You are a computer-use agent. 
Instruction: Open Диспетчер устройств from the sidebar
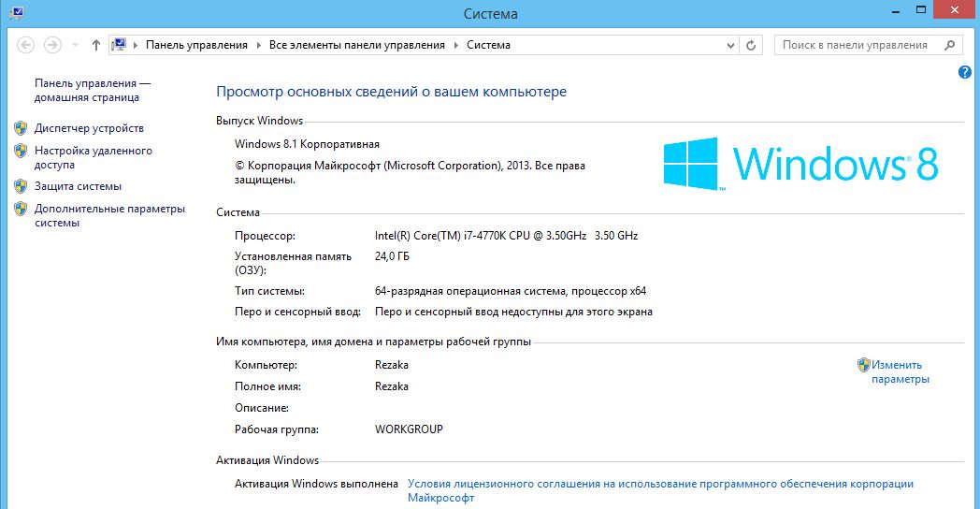pyautogui.click(x=89, y=128)
